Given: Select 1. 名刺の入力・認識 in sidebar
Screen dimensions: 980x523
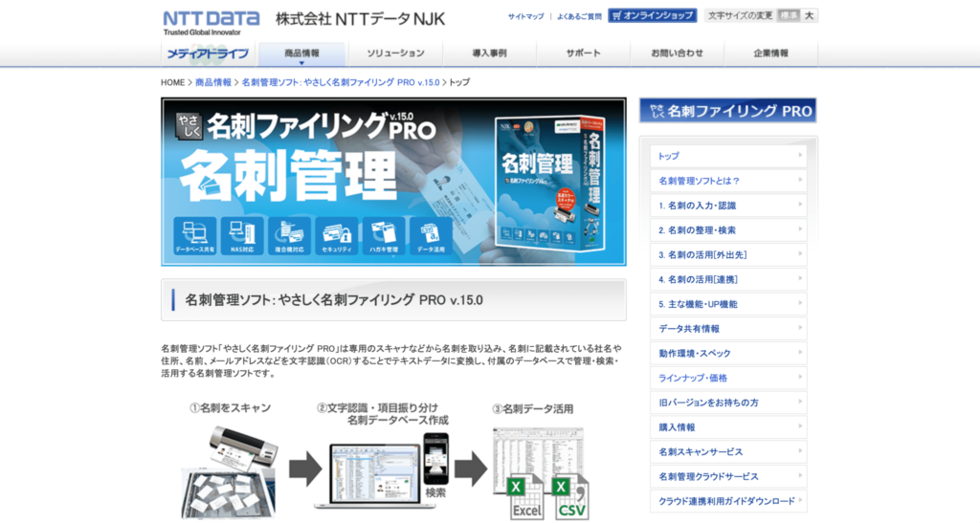Looking at the screenshot, I should click(x=728, y=206).
